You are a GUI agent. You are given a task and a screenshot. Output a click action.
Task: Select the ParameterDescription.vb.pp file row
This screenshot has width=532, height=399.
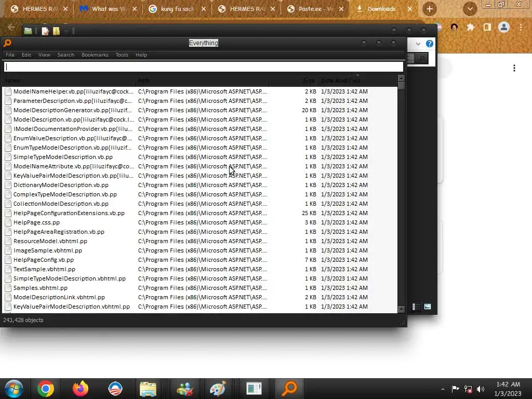[x=199, y=101]
